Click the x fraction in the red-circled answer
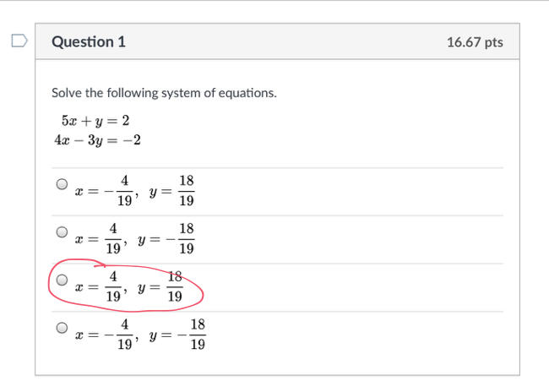The image size is (549, 392). [x=112, y=286]
